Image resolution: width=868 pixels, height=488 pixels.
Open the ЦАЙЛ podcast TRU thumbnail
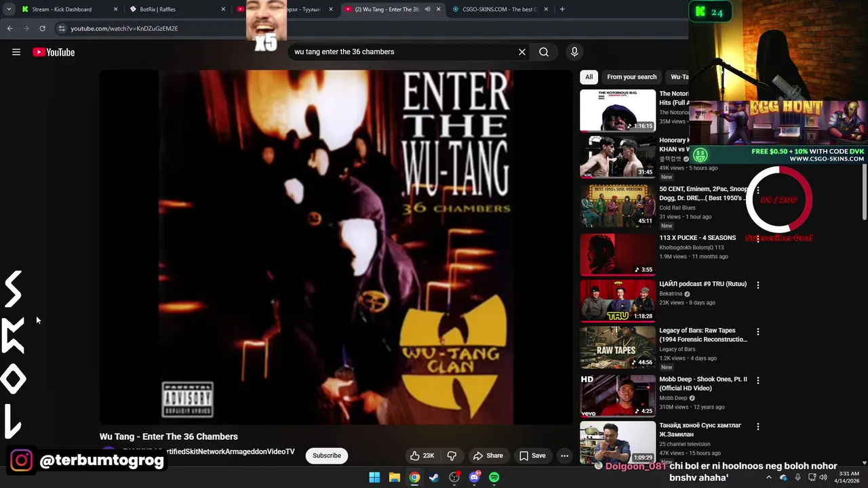click(x=618, y=300)
